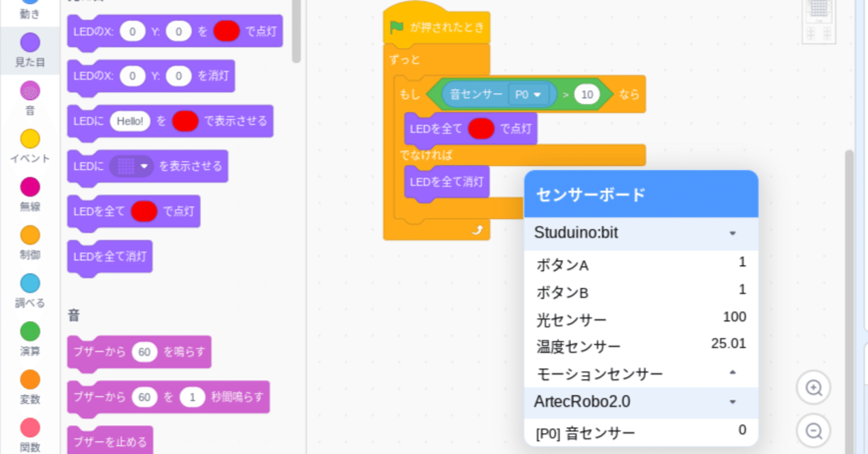The width and height of the screenshot is (868, 454).
Task: Click the zoom-out magnifier icon
Action: click(813, 430)
